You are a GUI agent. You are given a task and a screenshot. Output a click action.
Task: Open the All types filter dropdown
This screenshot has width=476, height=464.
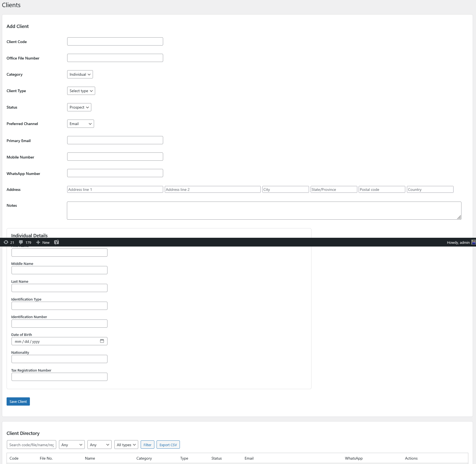click(126, 445)
